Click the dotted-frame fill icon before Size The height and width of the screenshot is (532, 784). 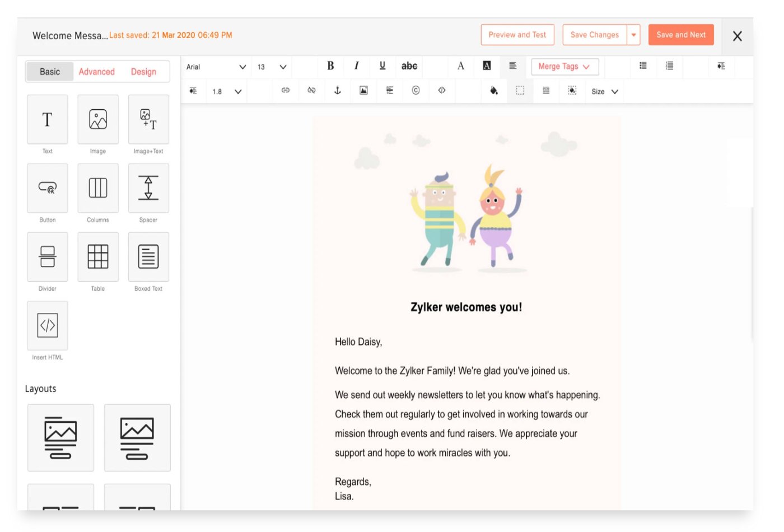coord(572,90)
